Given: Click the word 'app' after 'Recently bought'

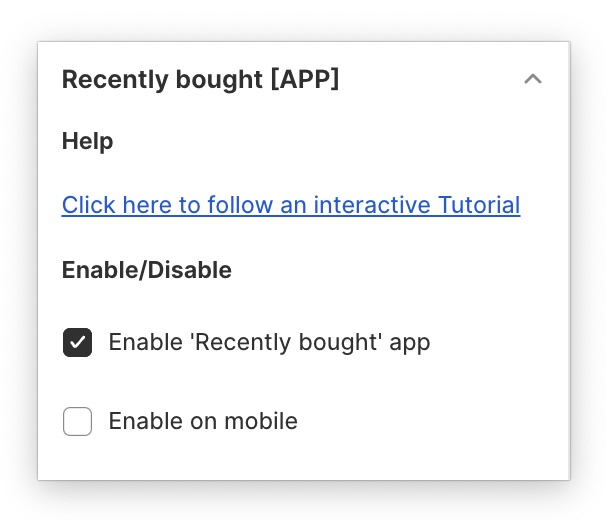Looking at the screenshot, I should pos(410,344).
